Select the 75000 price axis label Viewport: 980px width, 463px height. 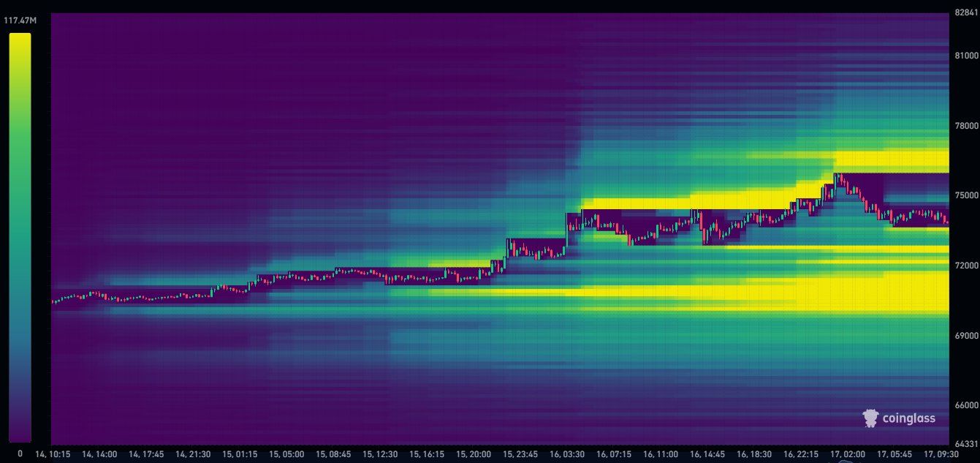pos(965,195)
